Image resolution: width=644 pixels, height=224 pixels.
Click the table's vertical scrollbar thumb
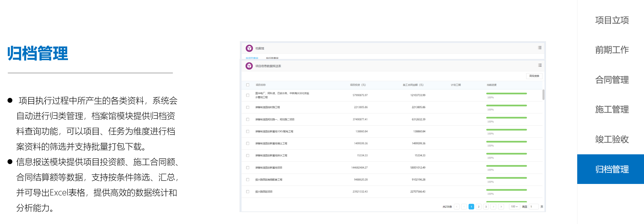pos(543,95)
